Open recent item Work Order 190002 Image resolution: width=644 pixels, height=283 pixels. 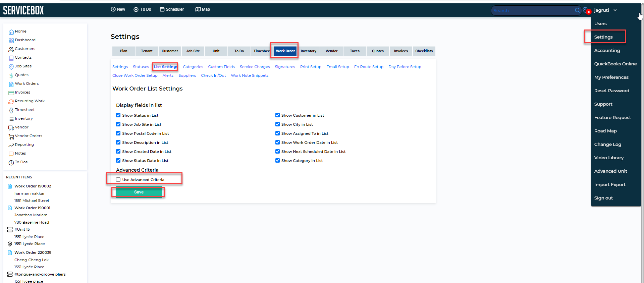pos(33,186)
